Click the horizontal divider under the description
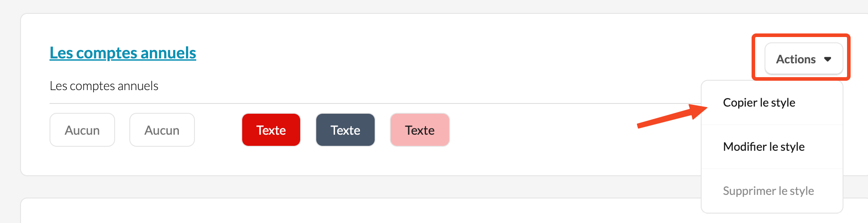Image resolution: width=868 pixels, height=223 pixels. coord(357,103)
